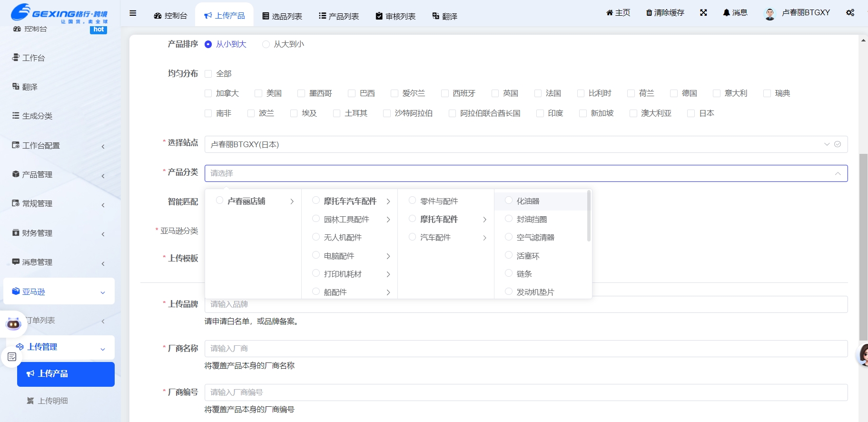Open the 审核列表 tab

tap(395, 16)
